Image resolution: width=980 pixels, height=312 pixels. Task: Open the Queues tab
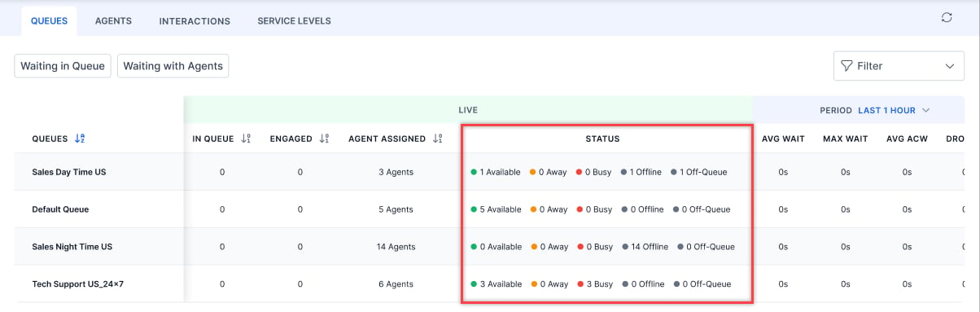[49, 21]
